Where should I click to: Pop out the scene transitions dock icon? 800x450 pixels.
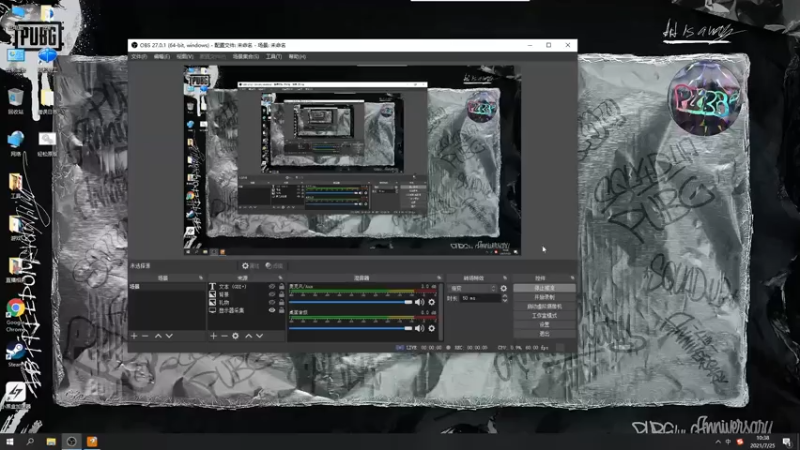pyautogui.click(x=505, y=278)
